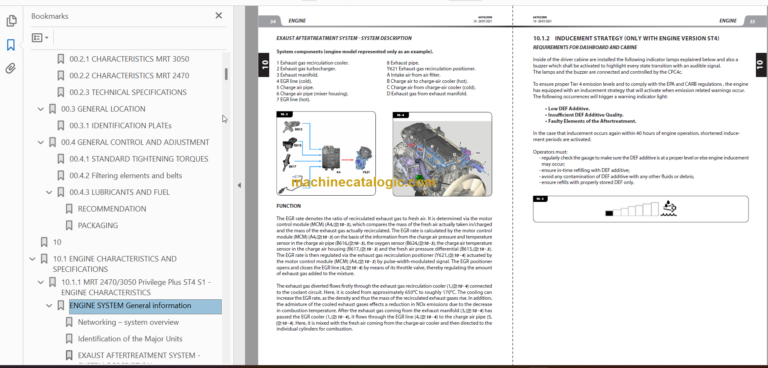Close the Bookmarks panel
The width and height of the screenshot is (768, 368).
[218, 16]
